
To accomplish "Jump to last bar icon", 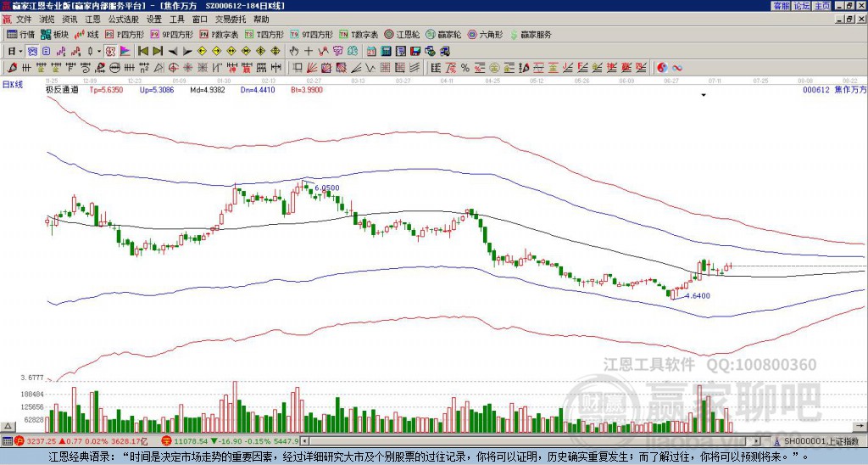I will click(158, 52).
